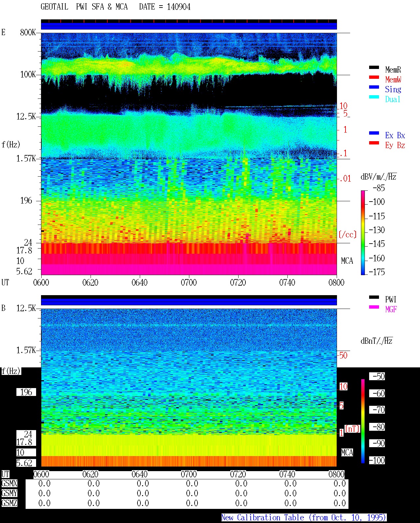Click the 0620 time label under E panel
This screenshot has width=420, height=523.
(x=90, y=282)
